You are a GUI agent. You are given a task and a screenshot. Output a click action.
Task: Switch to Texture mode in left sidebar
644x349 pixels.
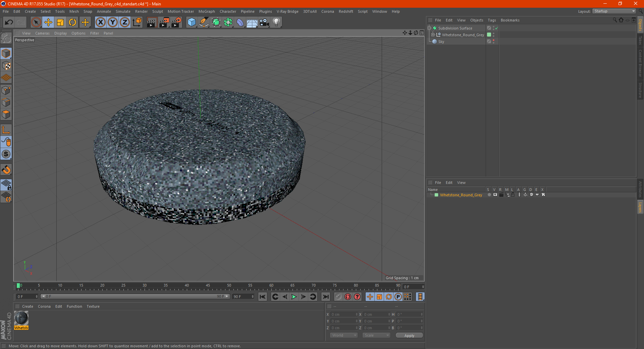(x=6, y=66)
